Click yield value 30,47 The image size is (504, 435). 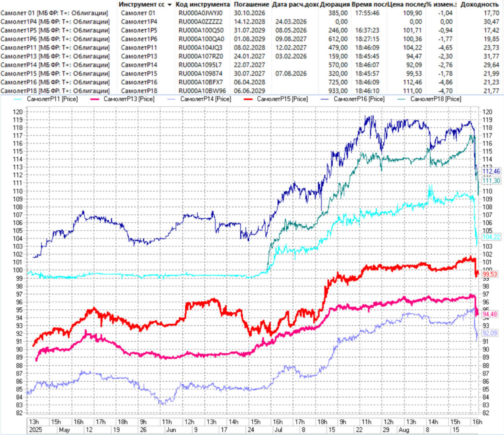(x=491, y=22)
